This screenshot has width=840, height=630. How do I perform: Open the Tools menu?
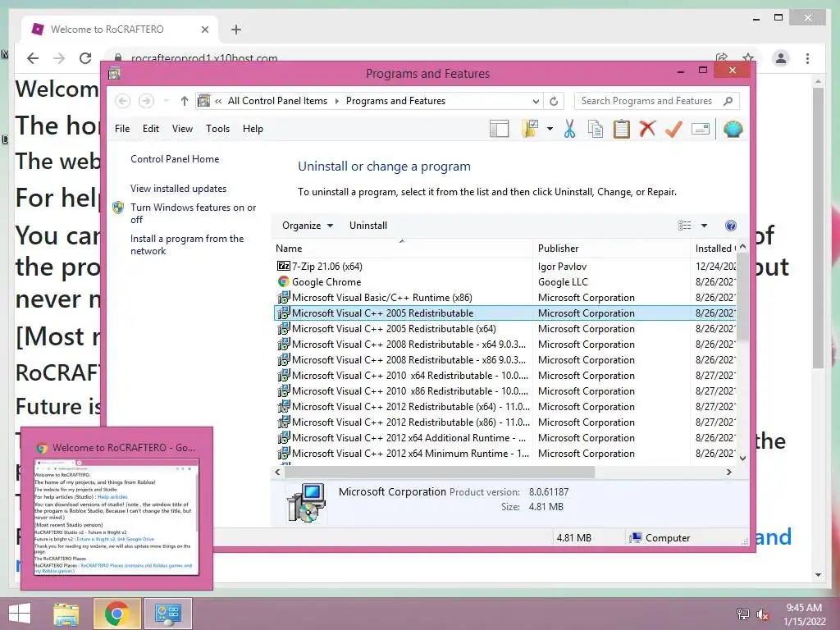pos(217,129)
